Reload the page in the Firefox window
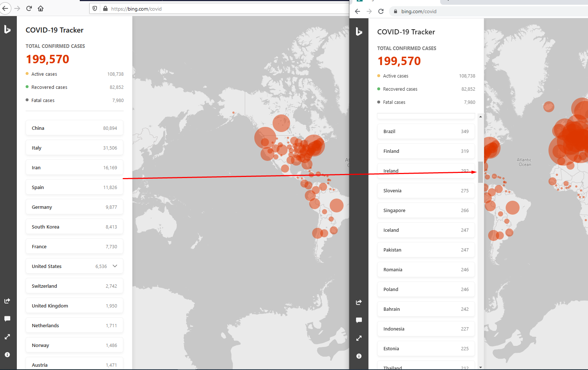Viewport: 588px width, 370px height. pyautogui.click(x=29, y=8)
